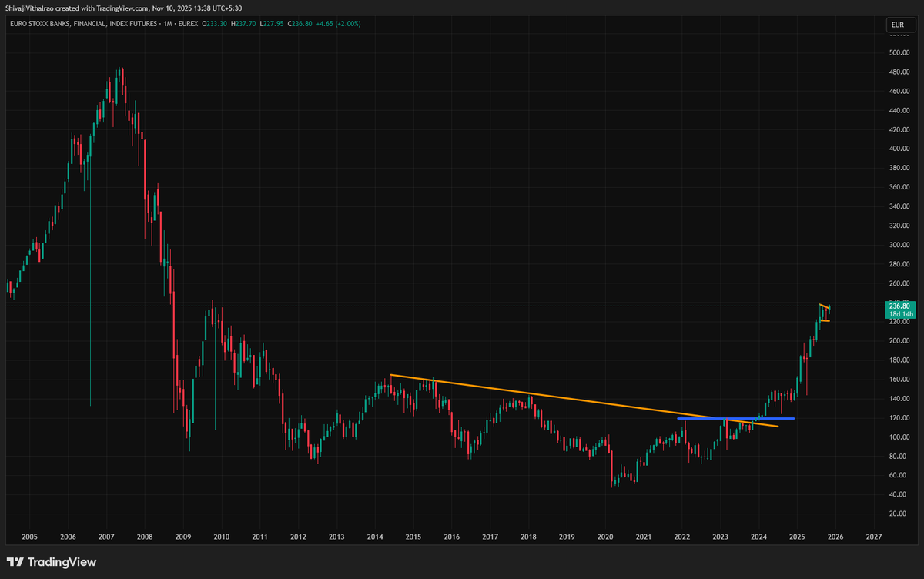Click the 380.00 price axis label
Image resolution: width=924 pixels, height=579 pixels.
tap(899, 169)
